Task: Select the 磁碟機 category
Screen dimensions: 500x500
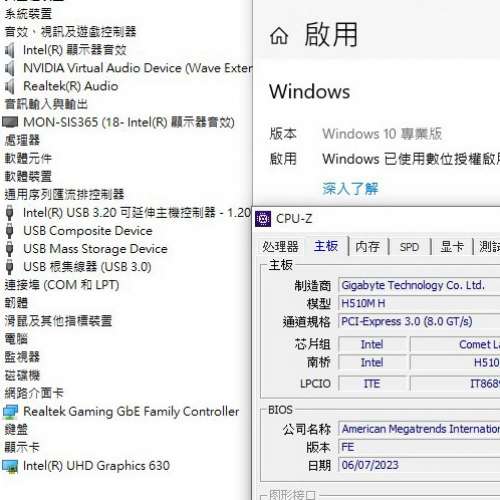Action: point(22,375)
